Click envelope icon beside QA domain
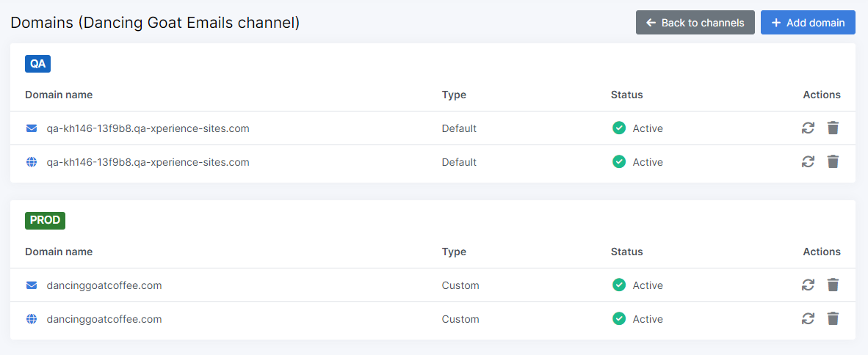Viewport: 868px width, 355px height. pyautogui.click(x=32, y=128)
